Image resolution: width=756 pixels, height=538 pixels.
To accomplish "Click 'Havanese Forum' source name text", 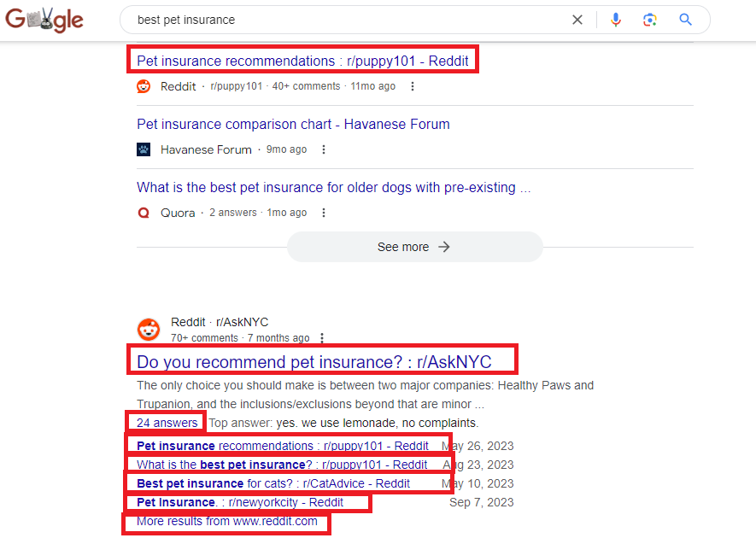I will [206, 150].
